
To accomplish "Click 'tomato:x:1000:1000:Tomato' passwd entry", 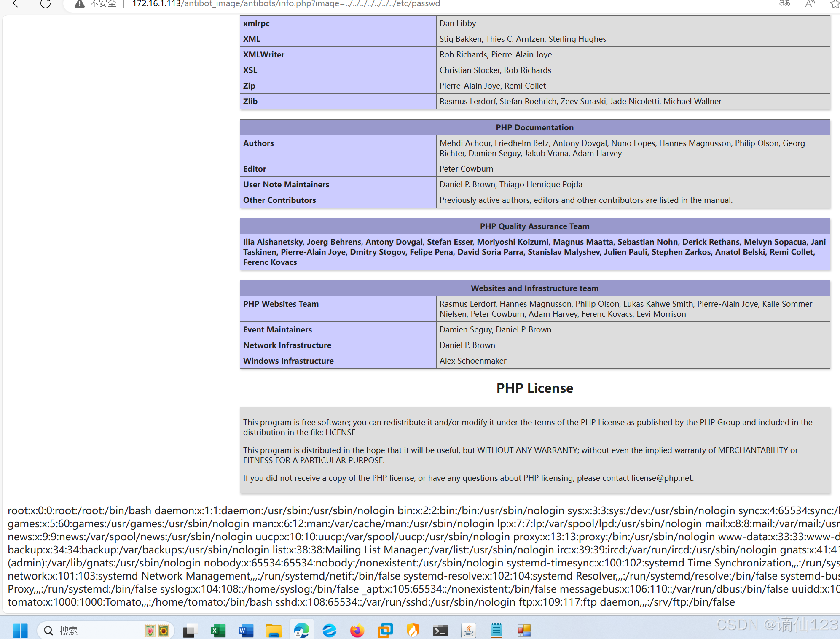I will tap(75, 602).
